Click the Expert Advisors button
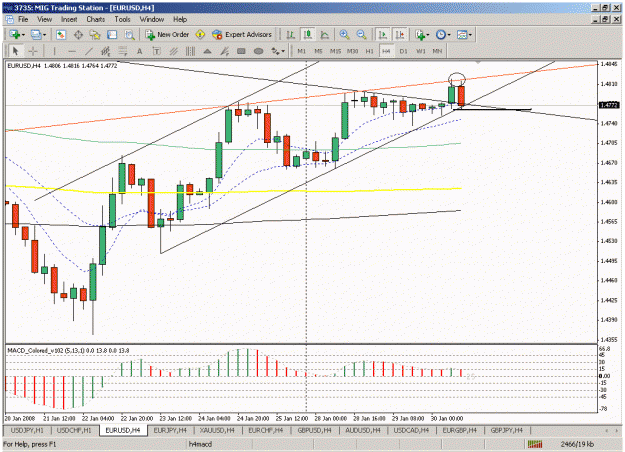625x452 pixels. click(x=242, y=35)
